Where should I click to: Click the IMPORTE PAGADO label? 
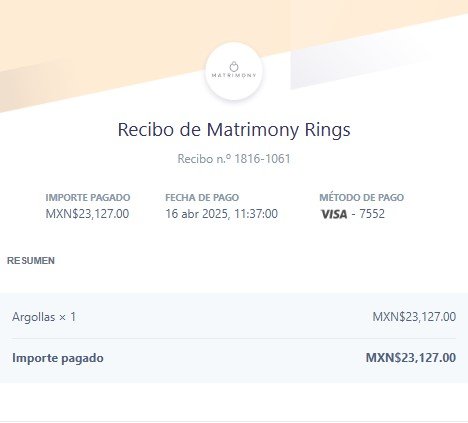point(88,197)
